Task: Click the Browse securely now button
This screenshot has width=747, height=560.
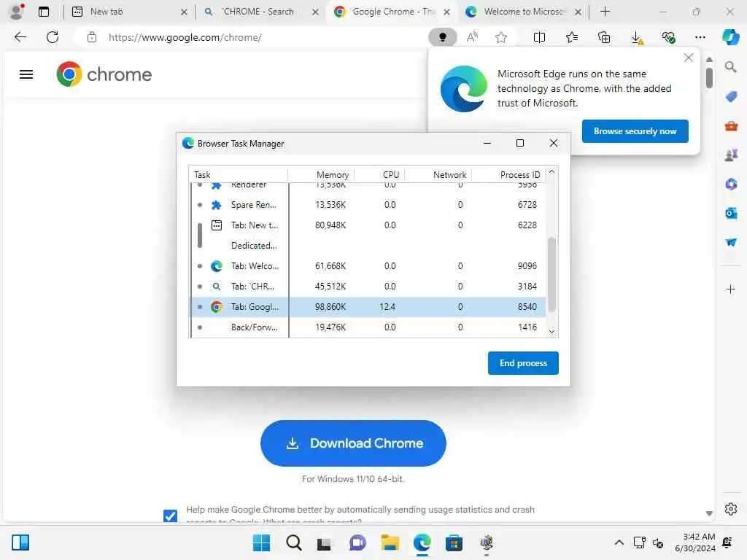Action: pos(635,131)
